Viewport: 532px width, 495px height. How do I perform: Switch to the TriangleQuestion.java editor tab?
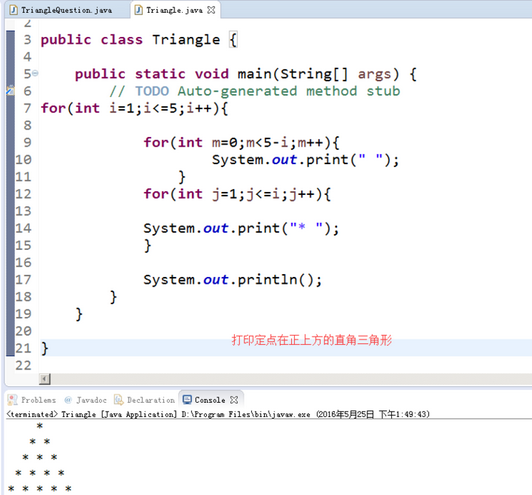(x=66, y=10)
